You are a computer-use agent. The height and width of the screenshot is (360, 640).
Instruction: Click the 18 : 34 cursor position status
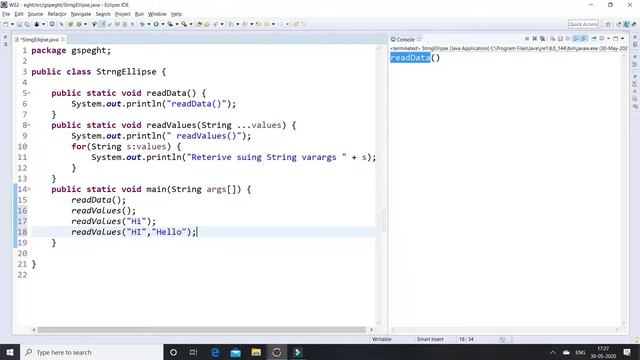click(x=466, y=339)
